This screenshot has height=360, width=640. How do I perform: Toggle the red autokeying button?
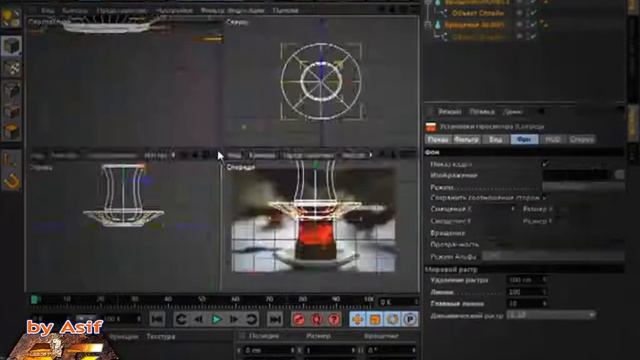point(317,319)
